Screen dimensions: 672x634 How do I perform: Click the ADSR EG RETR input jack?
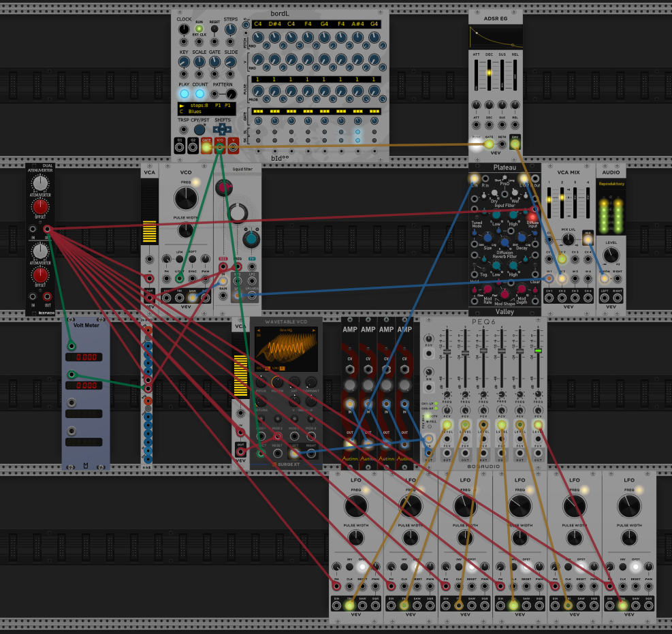point(502,144)
